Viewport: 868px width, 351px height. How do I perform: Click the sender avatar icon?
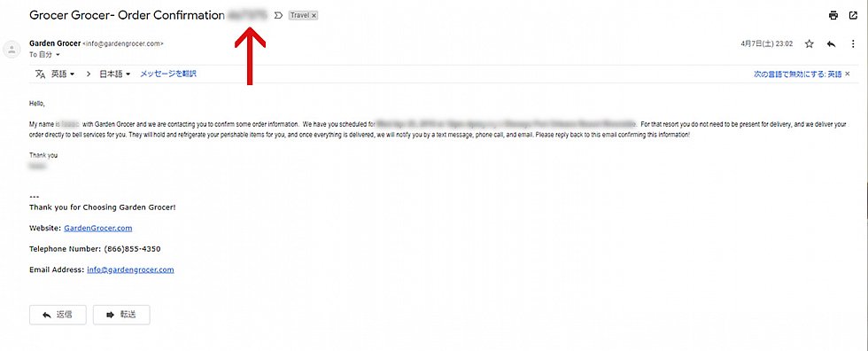pos(11,50)
